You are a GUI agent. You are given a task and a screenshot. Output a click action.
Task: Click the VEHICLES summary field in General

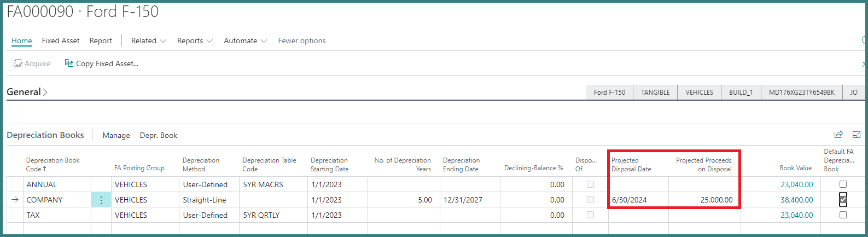pyautogui.click(x=699, y=92)
